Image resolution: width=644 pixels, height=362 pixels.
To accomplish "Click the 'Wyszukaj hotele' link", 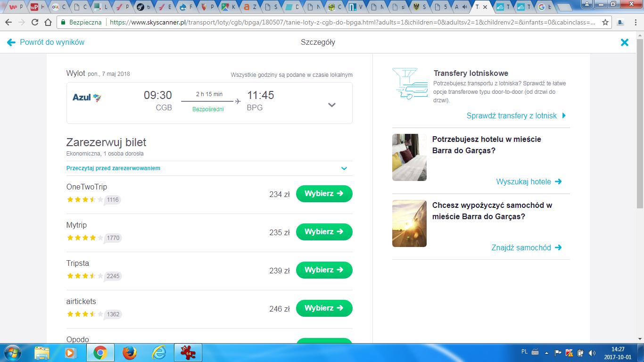I will (x=529, y=181).
